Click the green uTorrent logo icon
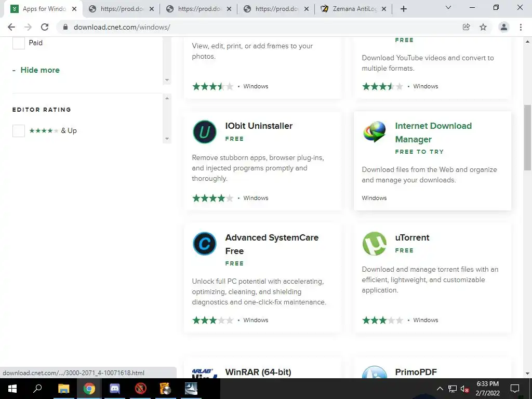Viewport: 532px width, 399px height. [x=375, y=243]
